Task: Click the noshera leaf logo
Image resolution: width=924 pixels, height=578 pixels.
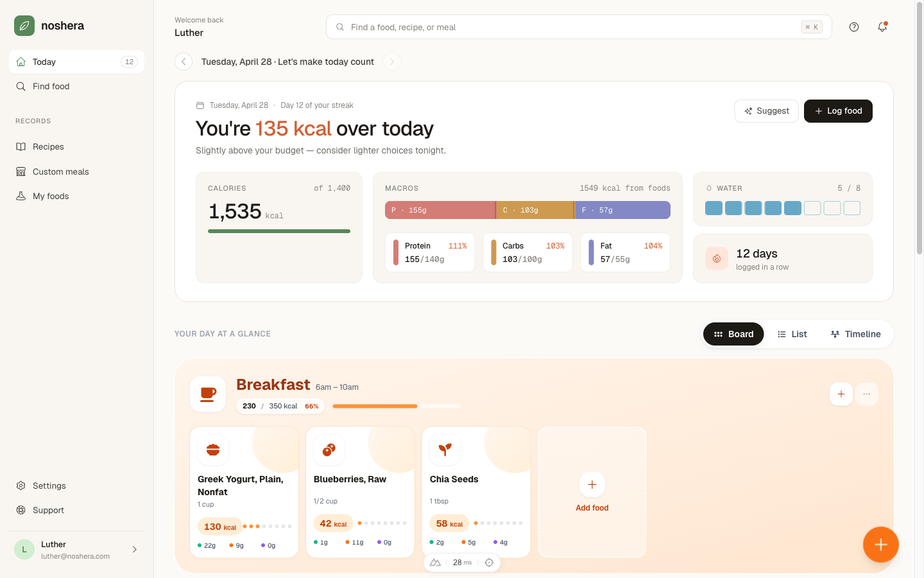Action: pos(24,26)
